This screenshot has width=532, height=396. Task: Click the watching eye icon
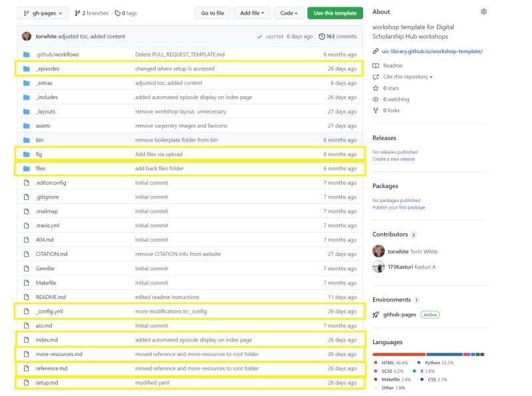375,98
